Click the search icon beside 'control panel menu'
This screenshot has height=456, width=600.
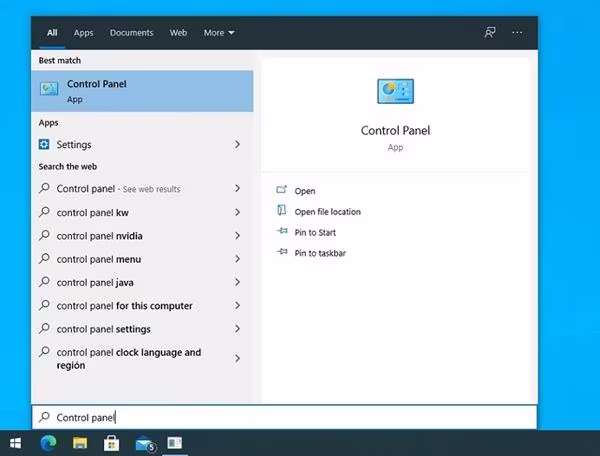(x=44, y=258)
